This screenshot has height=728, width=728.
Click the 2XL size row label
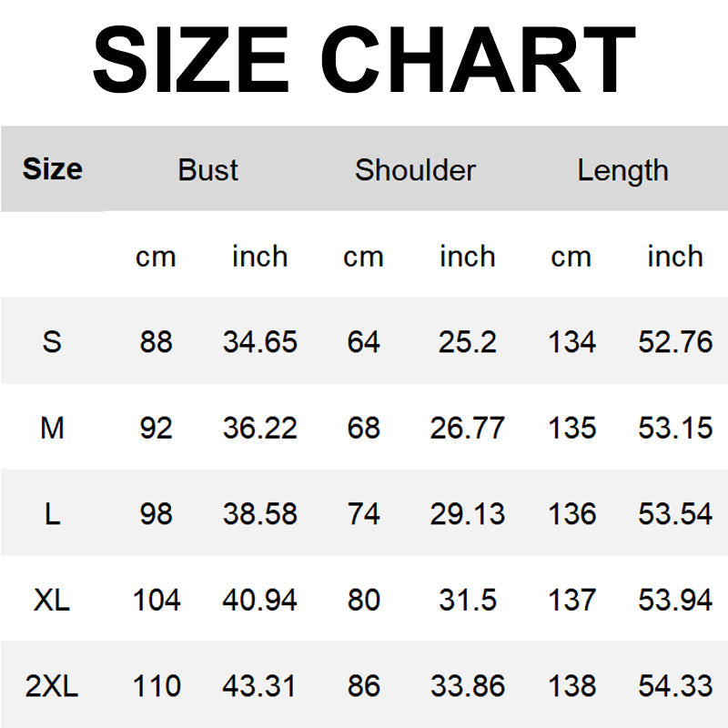[52, 686]
